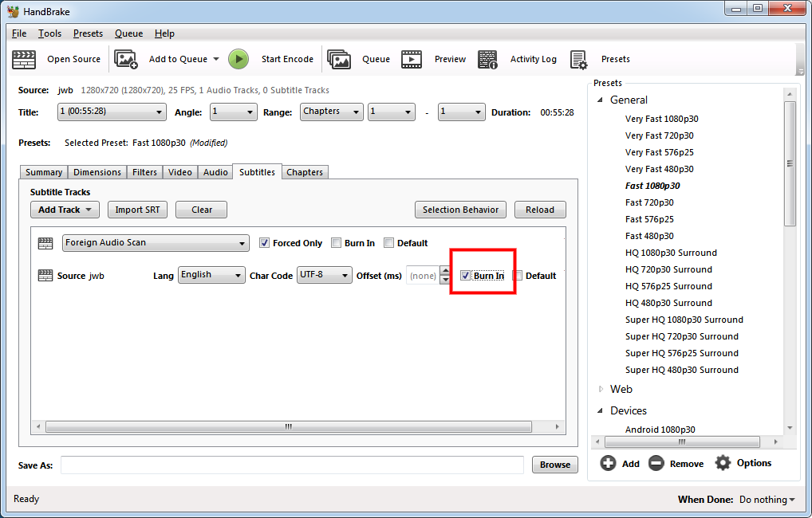Enable Default for Foreign Audio Scan
This screenshot has height=518, width=812.
[x=389, y=243]
